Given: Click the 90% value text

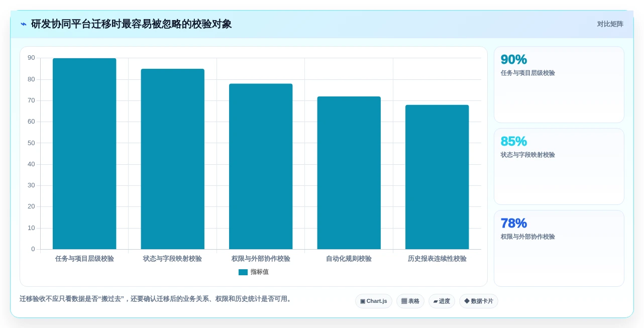Looking at the screenshot, I should pos(514,60).
